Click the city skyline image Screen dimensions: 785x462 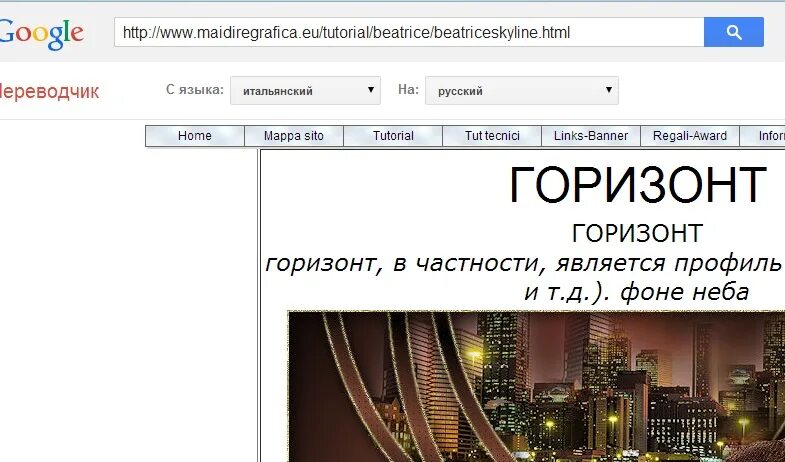pyautogui.click(x=536, y=386)
